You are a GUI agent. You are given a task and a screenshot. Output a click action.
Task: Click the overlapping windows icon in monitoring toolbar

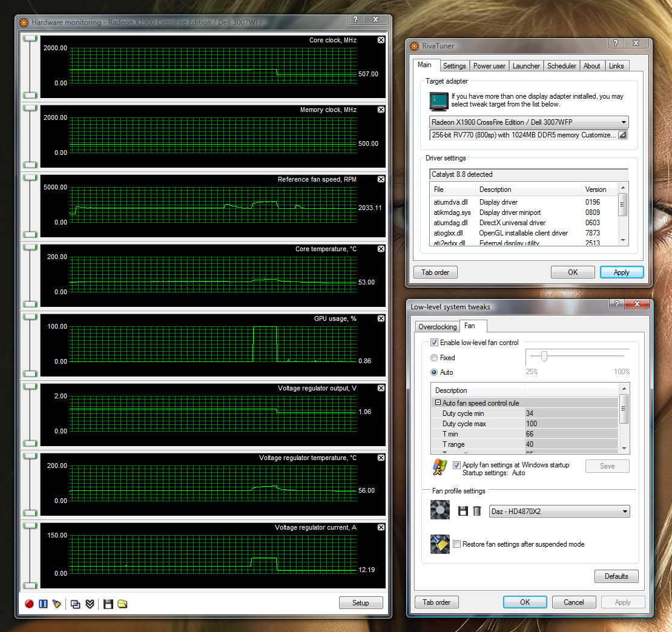76,604
